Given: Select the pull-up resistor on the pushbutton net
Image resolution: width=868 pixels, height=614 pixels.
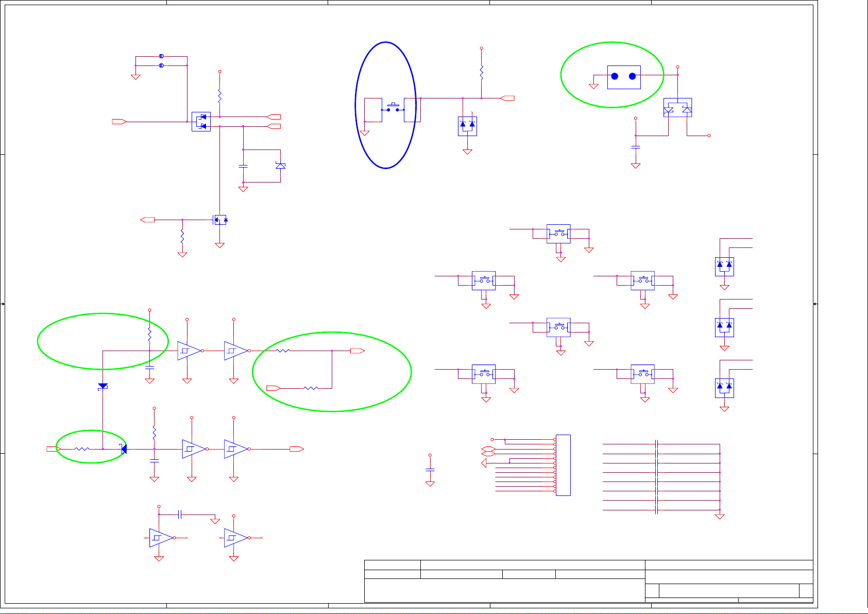Looking at the screenshot, I should coord(482,72).
